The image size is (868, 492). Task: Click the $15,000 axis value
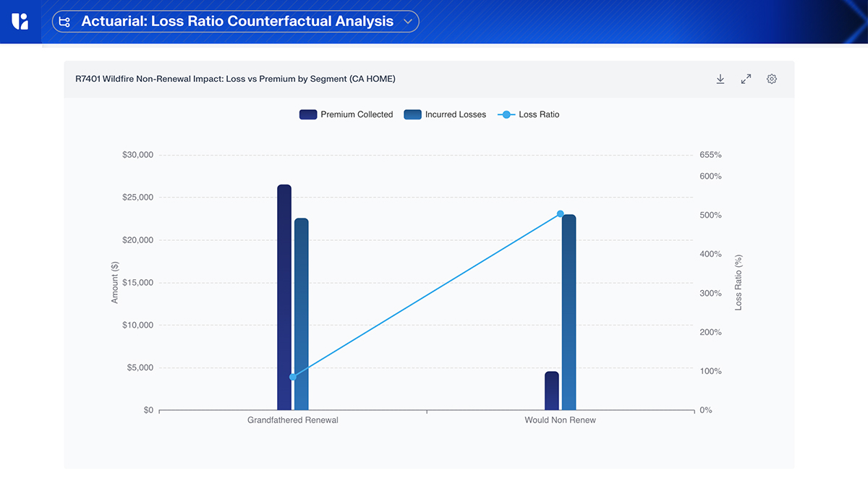[137, 283]
